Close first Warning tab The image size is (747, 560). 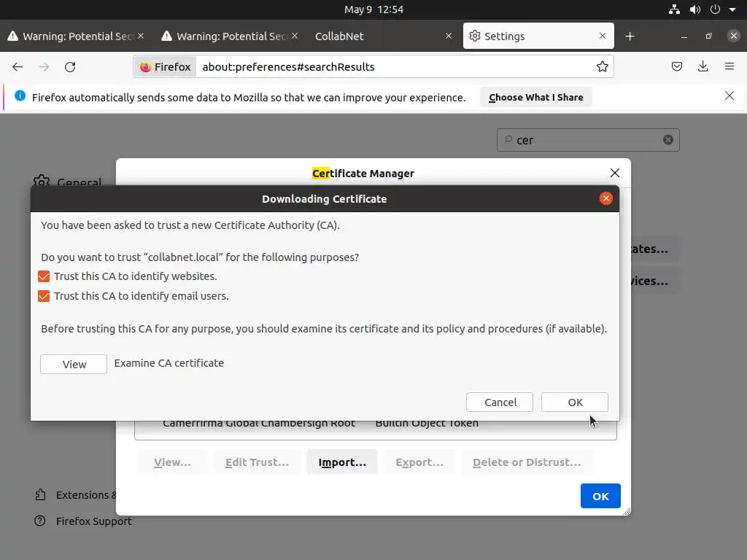[141, 36]
